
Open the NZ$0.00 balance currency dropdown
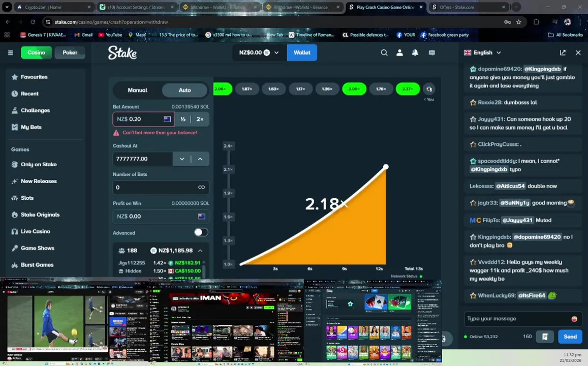coord(259,52)
